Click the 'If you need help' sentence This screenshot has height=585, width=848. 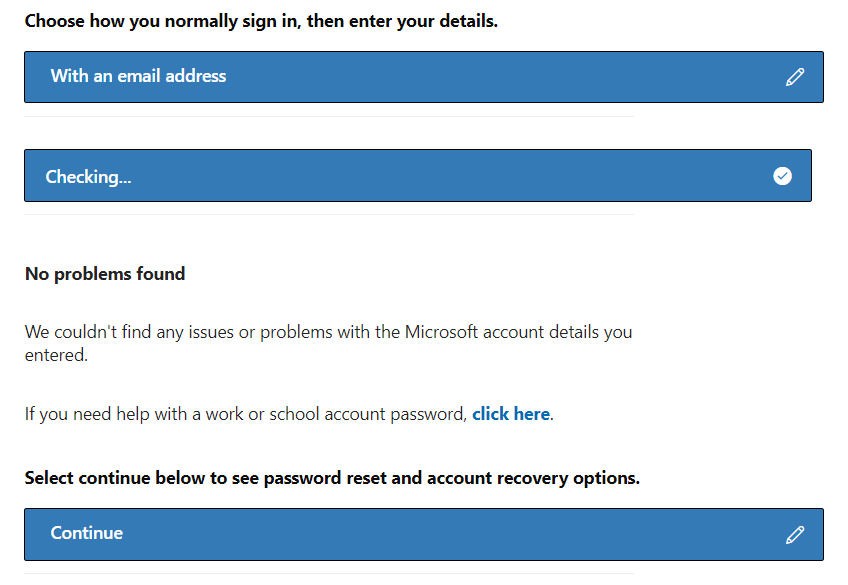pos(289,414)
